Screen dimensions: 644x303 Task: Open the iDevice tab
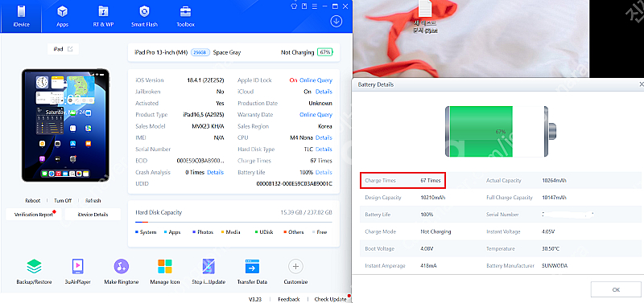pos(21,16)
